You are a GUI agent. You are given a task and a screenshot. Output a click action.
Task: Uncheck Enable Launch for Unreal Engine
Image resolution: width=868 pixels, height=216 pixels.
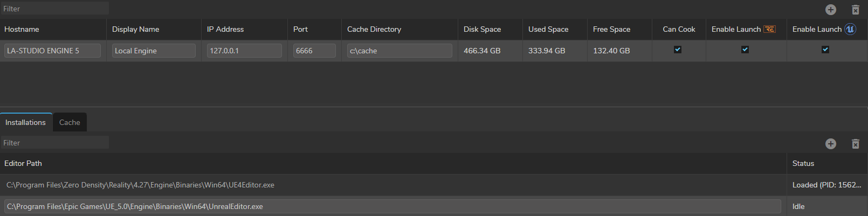click(x=825, y=50)
